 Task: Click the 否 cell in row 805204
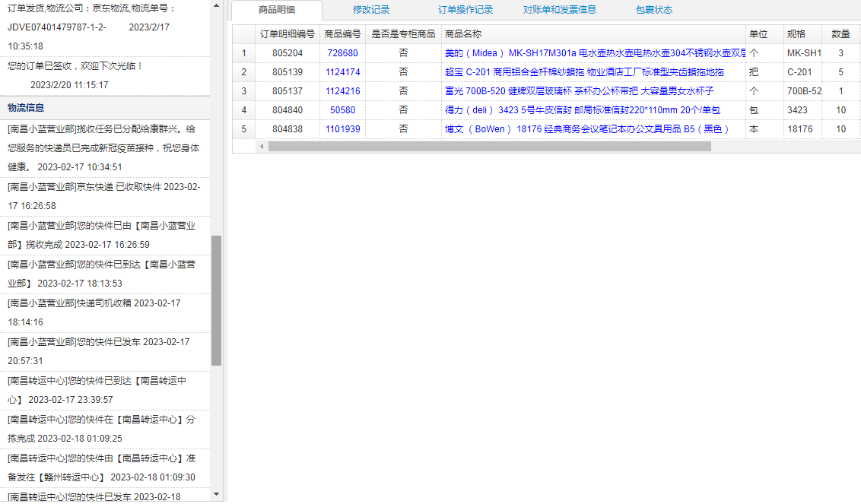coord(404,53)
